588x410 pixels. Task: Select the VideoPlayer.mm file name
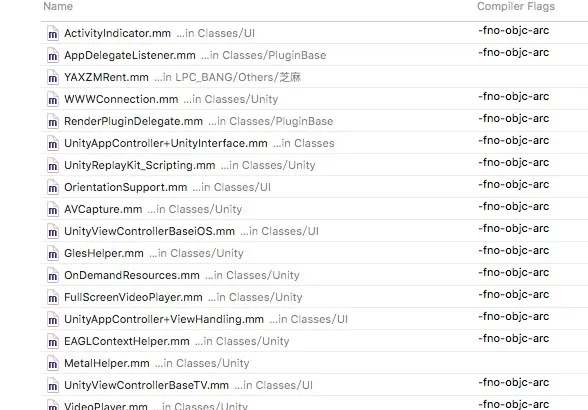(x=106, y=406)
